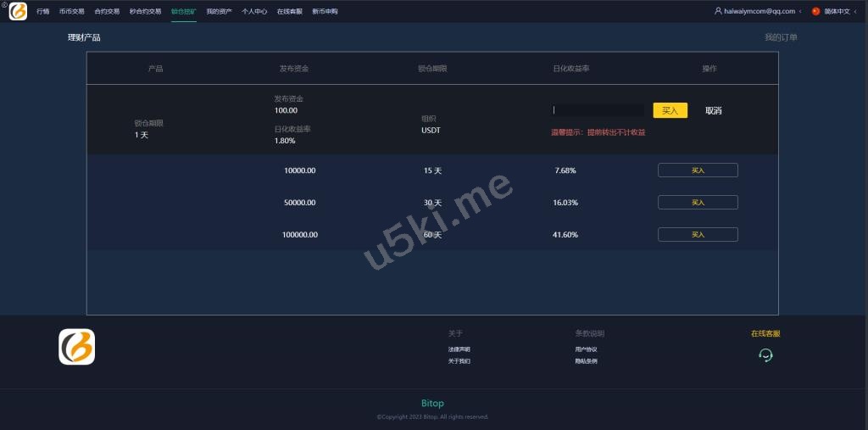Screen dimensions: 868x430
Task: Click the yellow 买入 button
Action: point(670,110)
